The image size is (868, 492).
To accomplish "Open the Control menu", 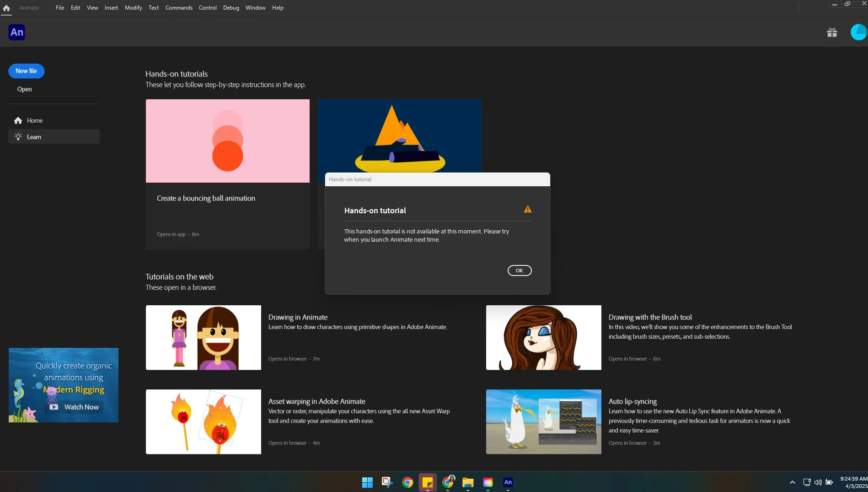I will [208, 8].
